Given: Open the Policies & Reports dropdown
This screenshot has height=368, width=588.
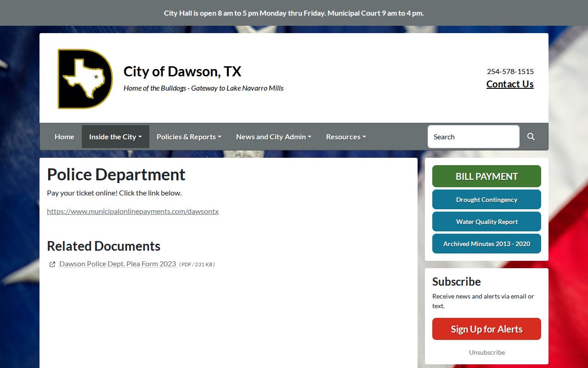Looking at the screenshot, I should click(x=189, y=137).
